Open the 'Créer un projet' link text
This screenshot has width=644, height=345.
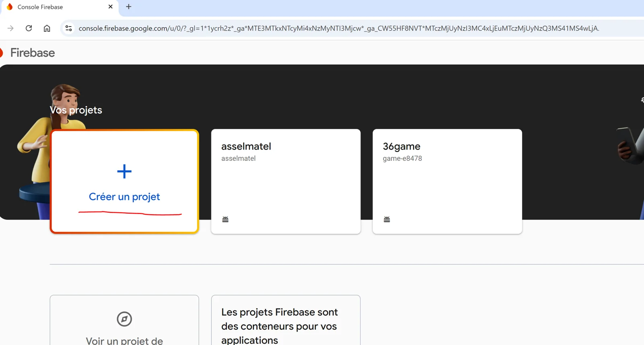(x=124, y=197)
